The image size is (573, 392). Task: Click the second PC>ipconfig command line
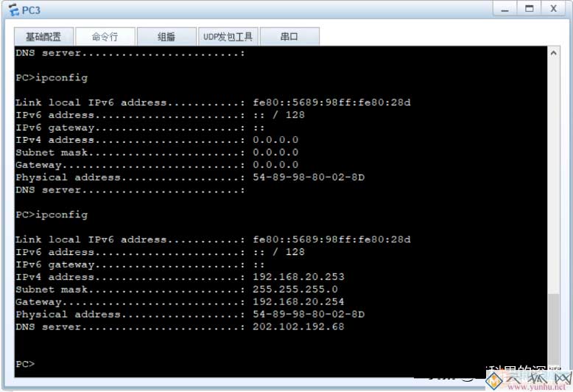click(x=52, y=215)
